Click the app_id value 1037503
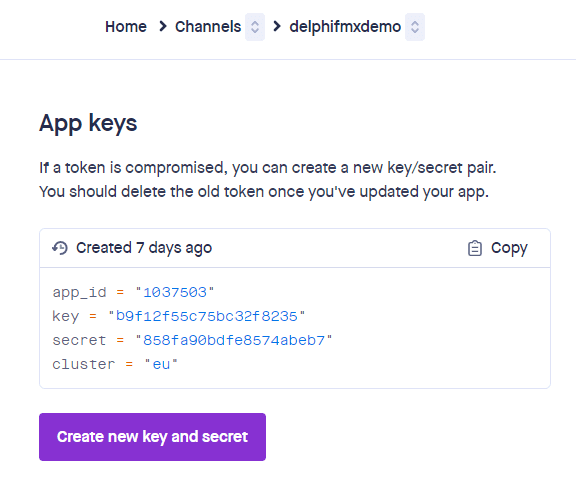Viewport: 576px width, 489px height. tap(175, 292)
